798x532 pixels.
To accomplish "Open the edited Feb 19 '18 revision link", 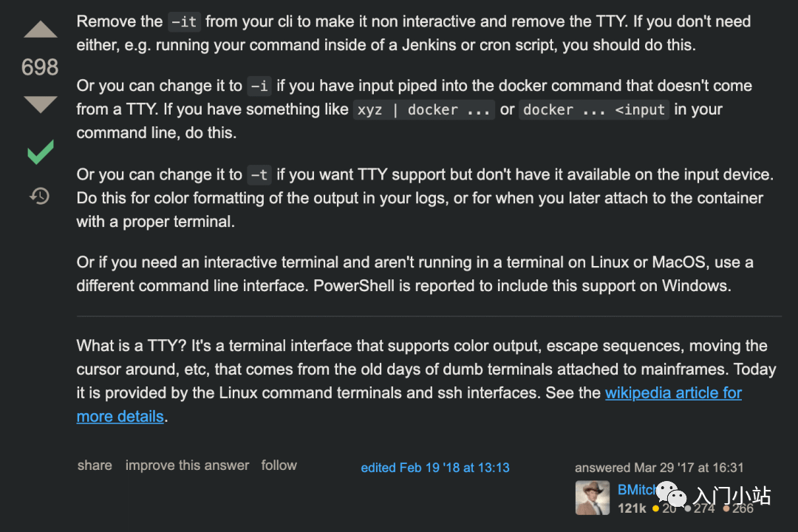I will click(434, 468).
